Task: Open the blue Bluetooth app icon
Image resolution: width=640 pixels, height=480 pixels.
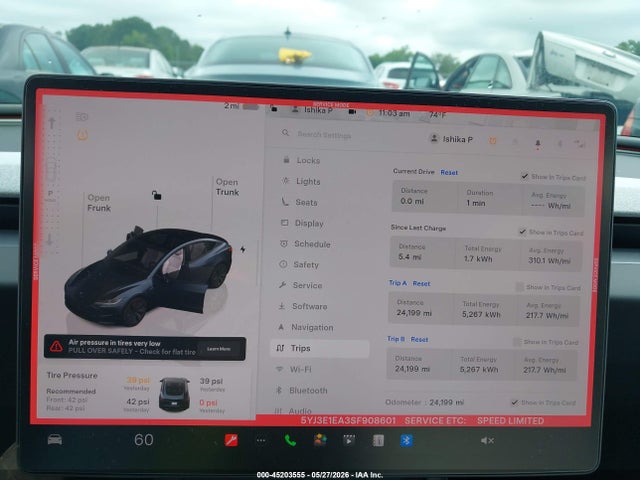Action: click(407, 440)
